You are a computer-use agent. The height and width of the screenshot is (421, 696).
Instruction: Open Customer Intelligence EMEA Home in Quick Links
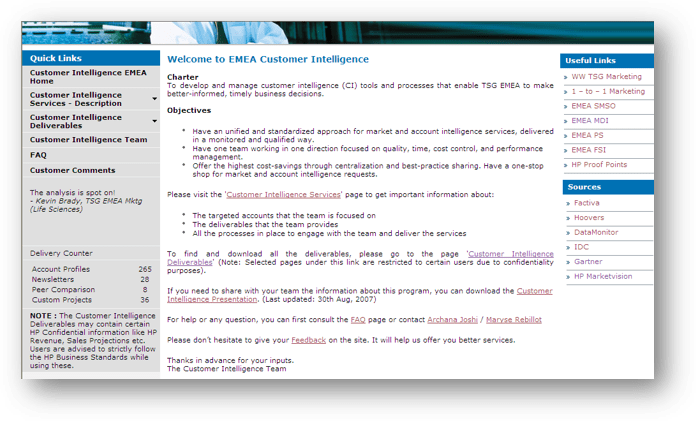coord(86,77)
